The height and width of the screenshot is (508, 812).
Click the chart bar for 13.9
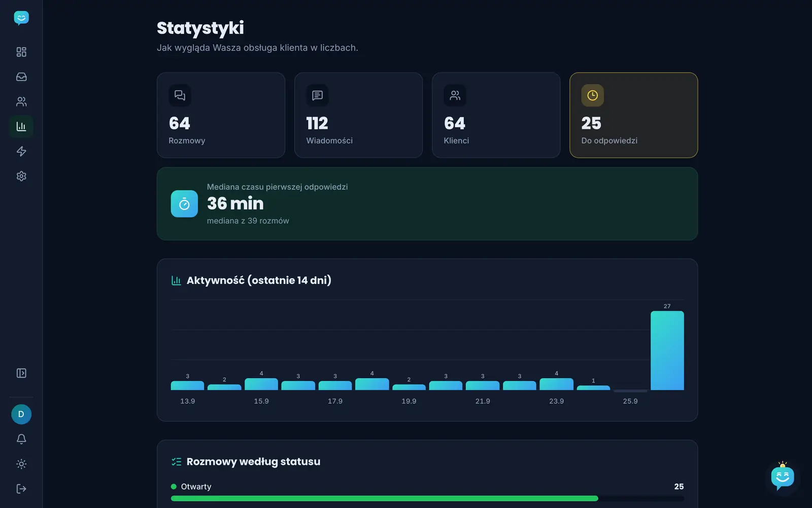point(187,386)
